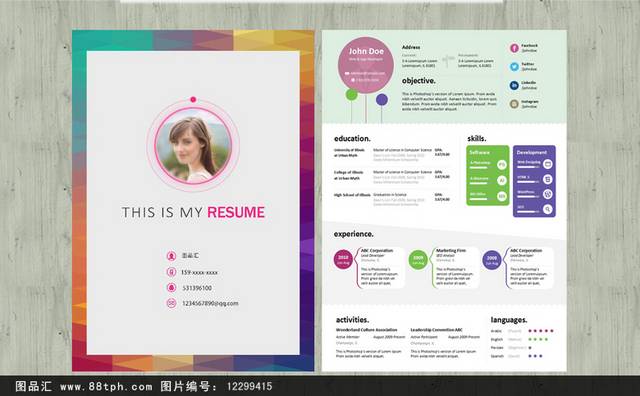Click the envelope icon beside 1234567890@qq.com

point(171,303)
